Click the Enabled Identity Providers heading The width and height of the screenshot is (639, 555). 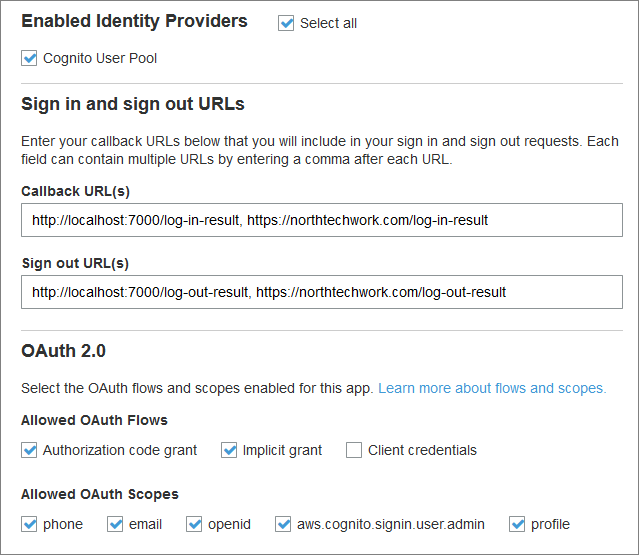tap(134, 21)
